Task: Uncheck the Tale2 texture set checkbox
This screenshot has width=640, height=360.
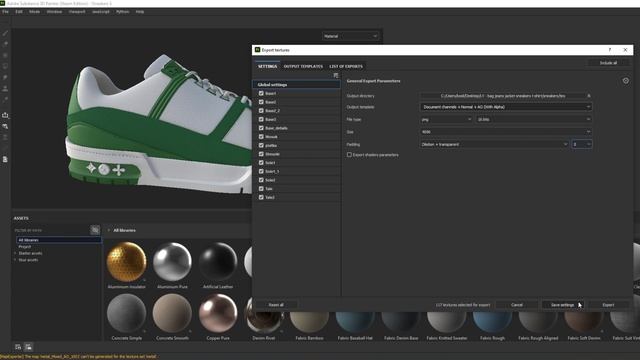Action: tap(261, 197)
